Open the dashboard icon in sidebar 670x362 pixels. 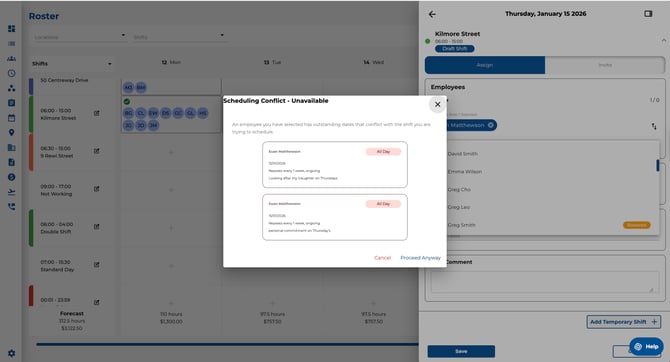pyautogui.click(x=12, y=29)
